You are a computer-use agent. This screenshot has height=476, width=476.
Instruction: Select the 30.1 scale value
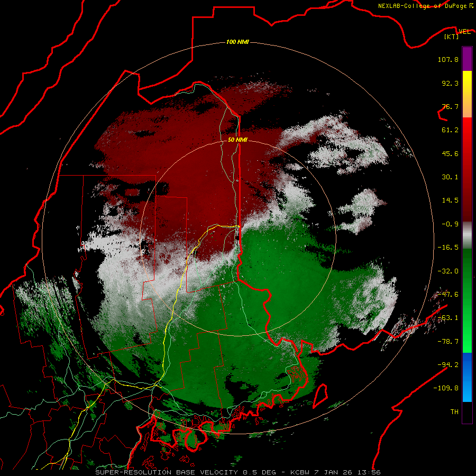click(x=450, y=177)
